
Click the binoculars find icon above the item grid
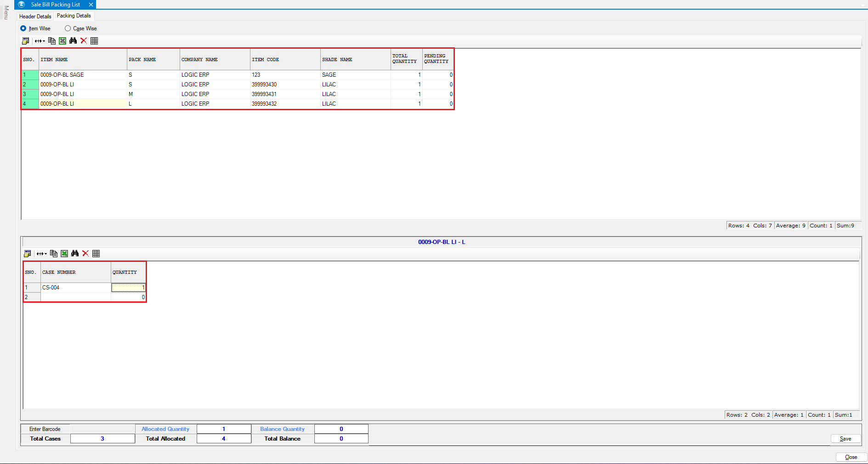click(x=73, y=41)
